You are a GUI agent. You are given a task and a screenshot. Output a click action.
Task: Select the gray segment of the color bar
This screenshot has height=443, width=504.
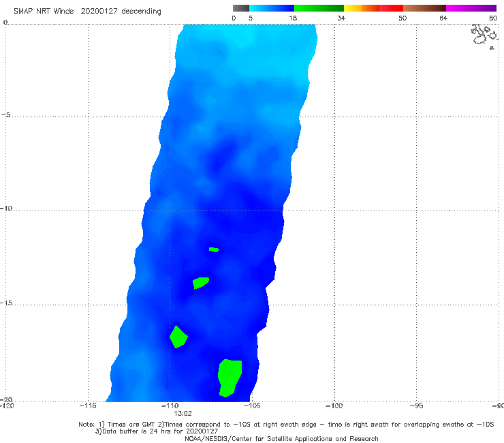point(241,8)
